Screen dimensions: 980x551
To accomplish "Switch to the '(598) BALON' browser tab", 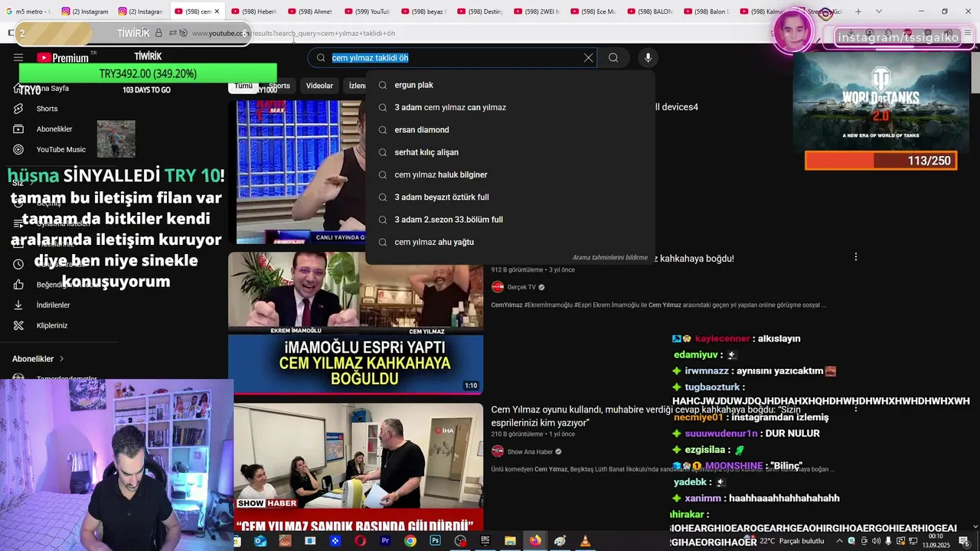I will (x=651, y=11).
